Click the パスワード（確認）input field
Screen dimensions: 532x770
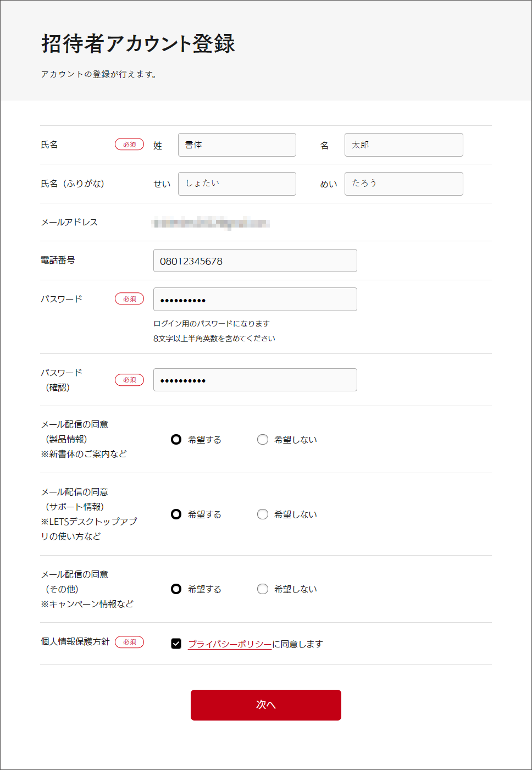tap(255, 380)
